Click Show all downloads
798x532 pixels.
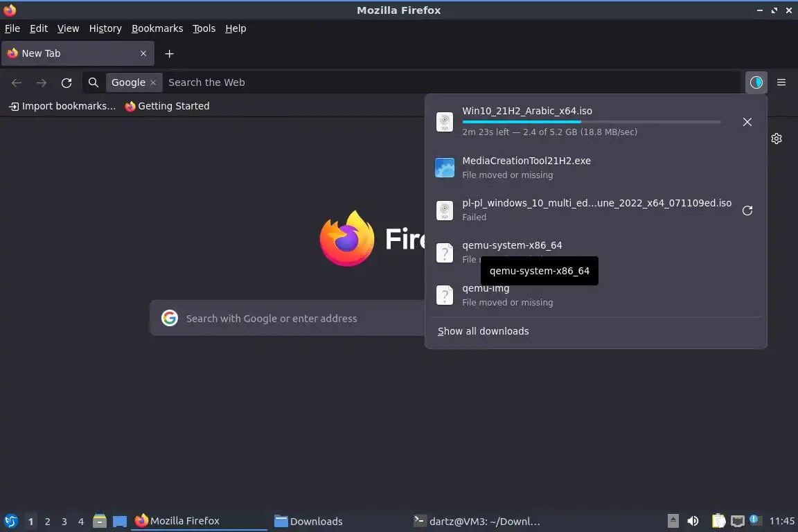tap(483, 331)
